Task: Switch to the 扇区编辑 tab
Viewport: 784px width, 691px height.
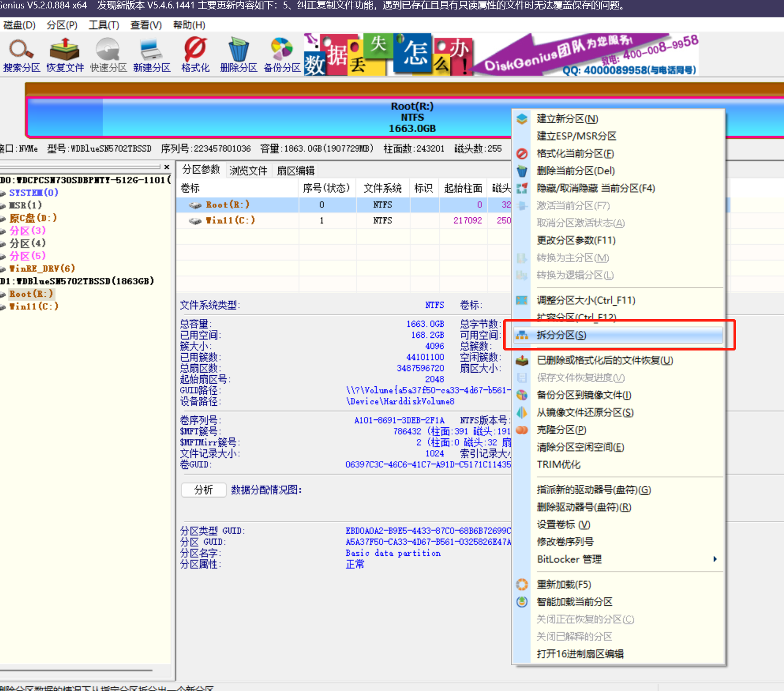Action: (x=296, y=171)
